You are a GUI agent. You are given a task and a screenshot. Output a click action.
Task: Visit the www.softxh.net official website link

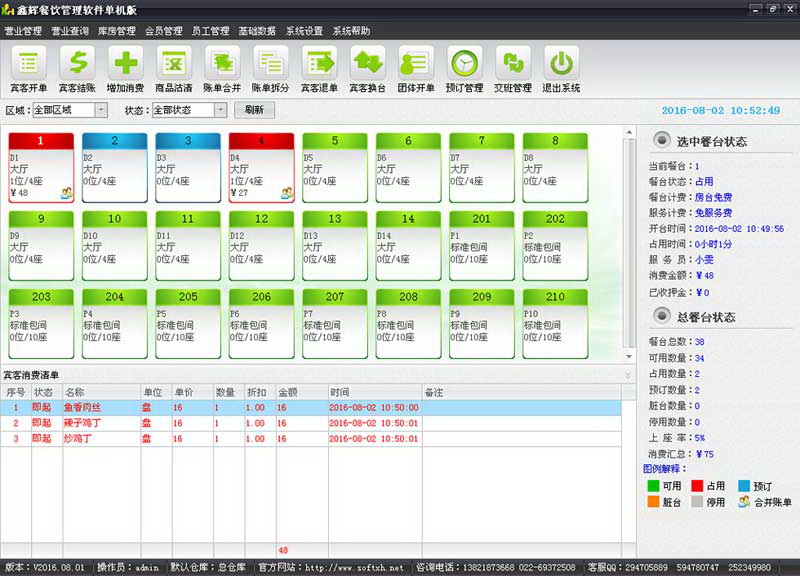click(356, 568)
